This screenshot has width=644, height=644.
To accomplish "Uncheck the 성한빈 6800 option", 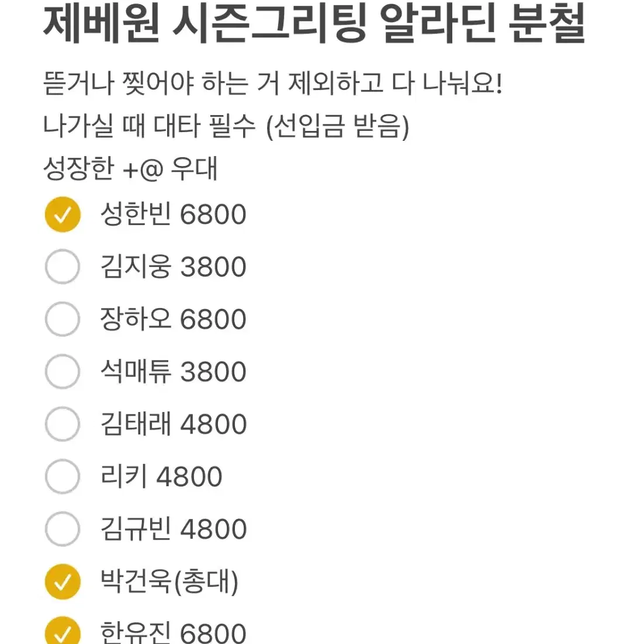I will pyautogui.click(x=63, y=214).
